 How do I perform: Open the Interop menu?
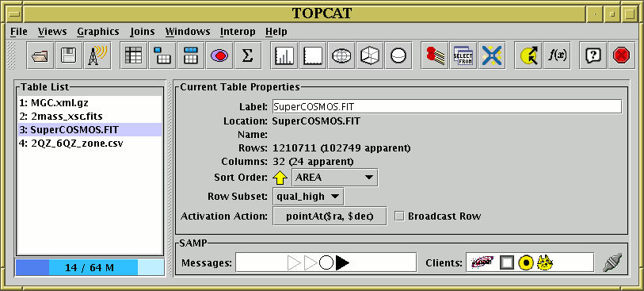(x=238, y=32)
